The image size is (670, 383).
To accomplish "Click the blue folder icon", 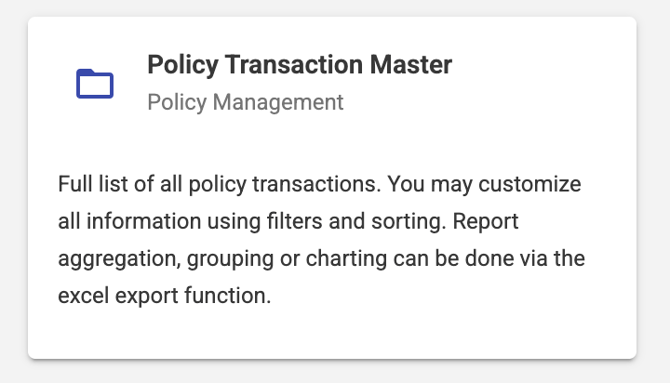I will [95, 84].
